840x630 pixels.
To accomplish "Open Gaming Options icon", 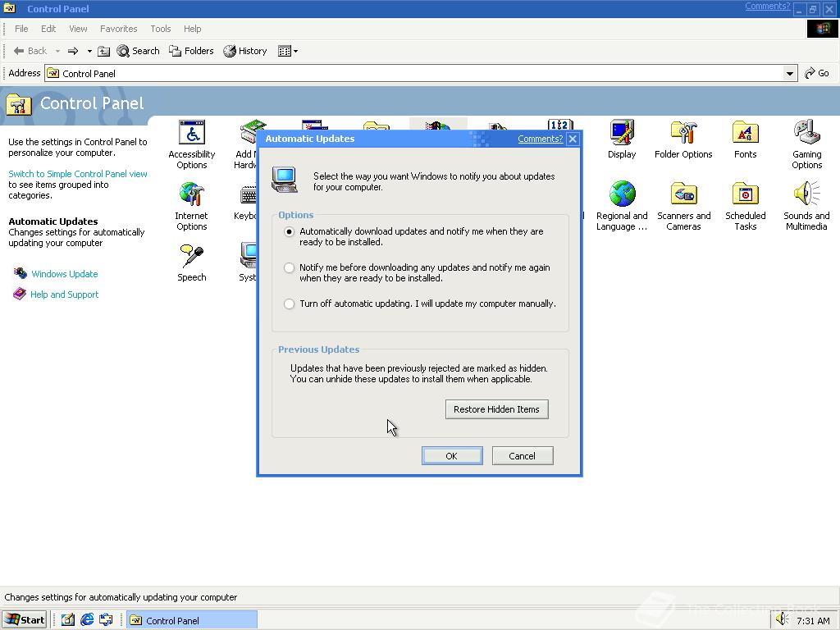I will pyautogui.click(x=807, y=144).
